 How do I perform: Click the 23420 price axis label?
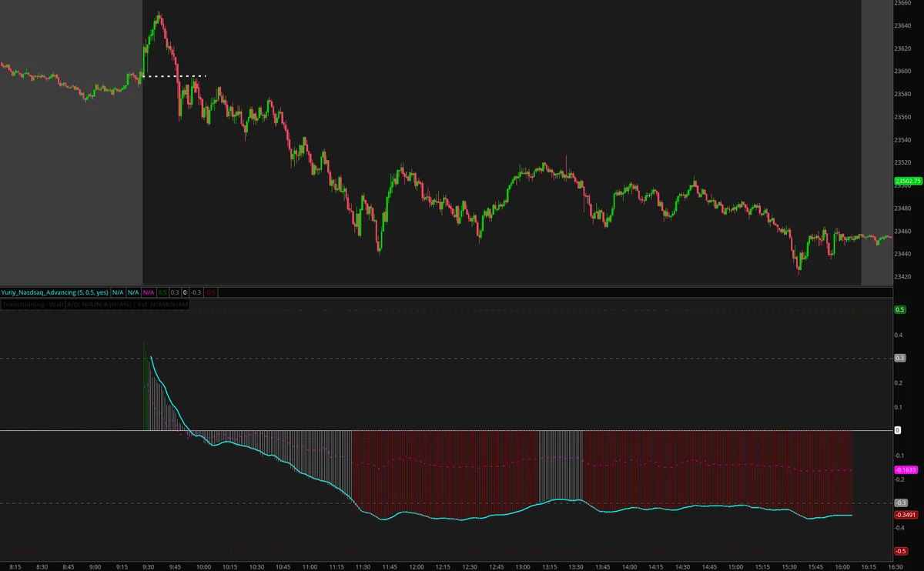coord(904,276)
